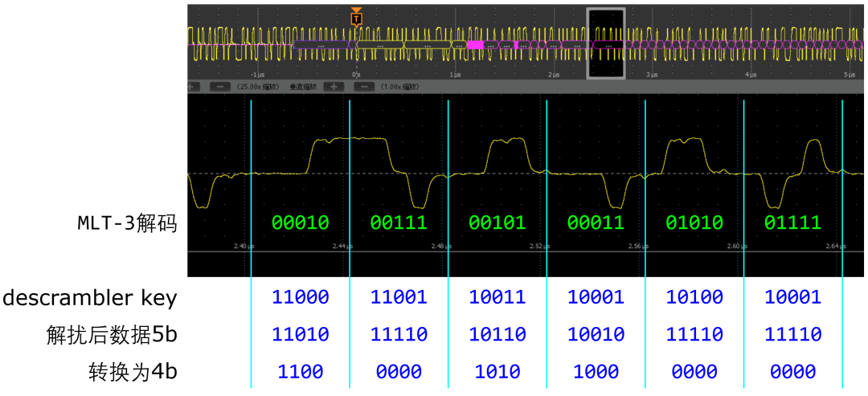Select 4b converted value 1010
Viewport: 868px width, 396px height.
point(497,371)
